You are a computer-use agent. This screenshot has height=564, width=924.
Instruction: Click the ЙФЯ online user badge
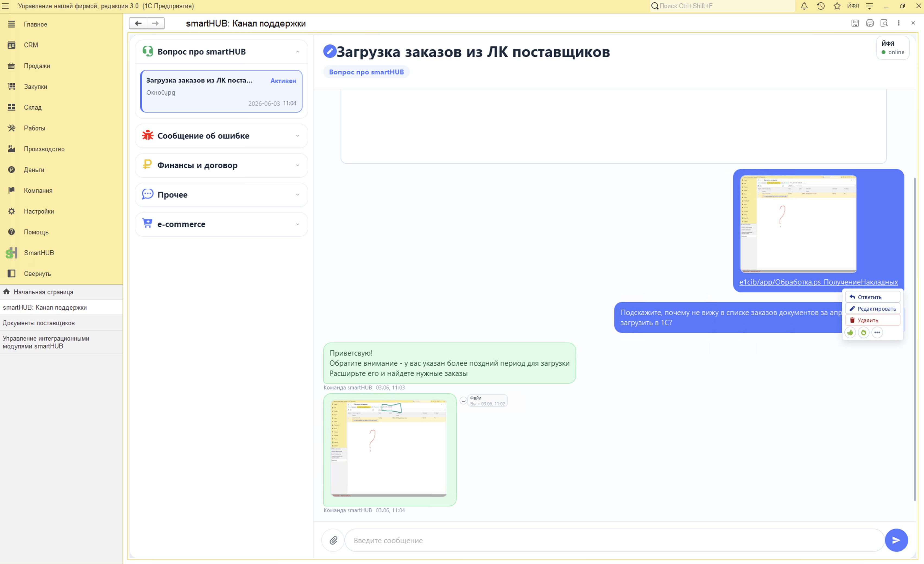(x=893, y=47)
